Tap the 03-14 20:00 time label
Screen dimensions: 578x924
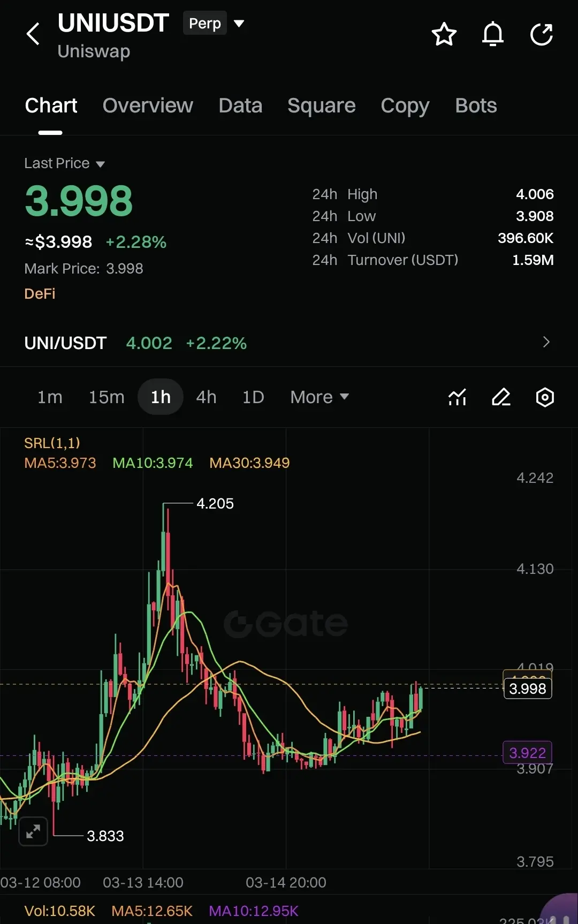click(x=286, y=883)
